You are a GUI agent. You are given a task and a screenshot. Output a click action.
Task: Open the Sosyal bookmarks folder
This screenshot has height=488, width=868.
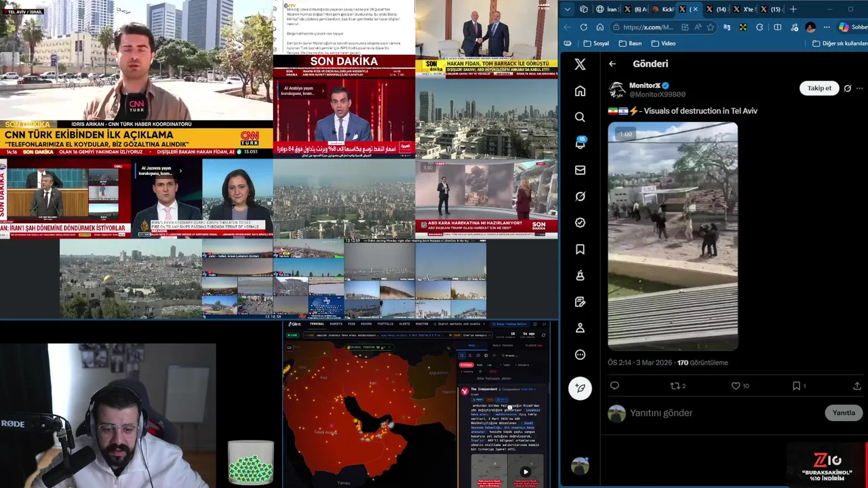click(597, 43)
